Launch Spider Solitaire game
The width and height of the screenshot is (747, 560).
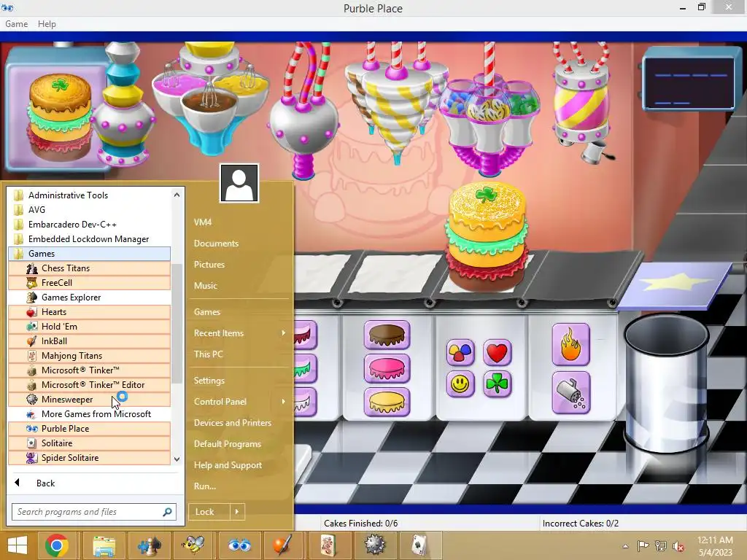[89, 458]
